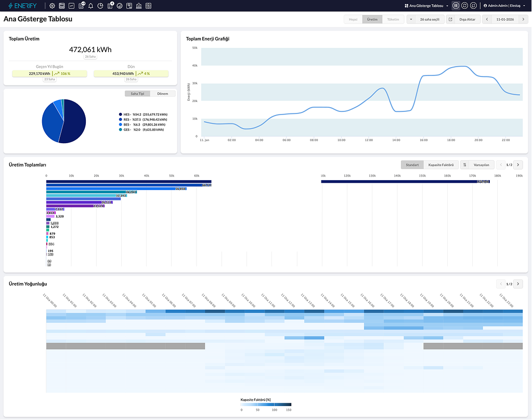Click the sort arrows icon beside Varsayılan
This screenshot has width=532, height=420.
tap(465, 165)
